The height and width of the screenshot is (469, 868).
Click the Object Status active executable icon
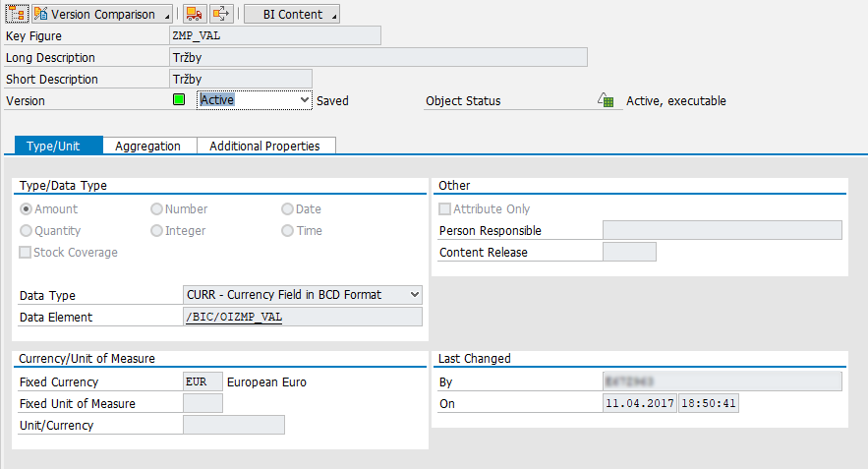tap(607, 100)
